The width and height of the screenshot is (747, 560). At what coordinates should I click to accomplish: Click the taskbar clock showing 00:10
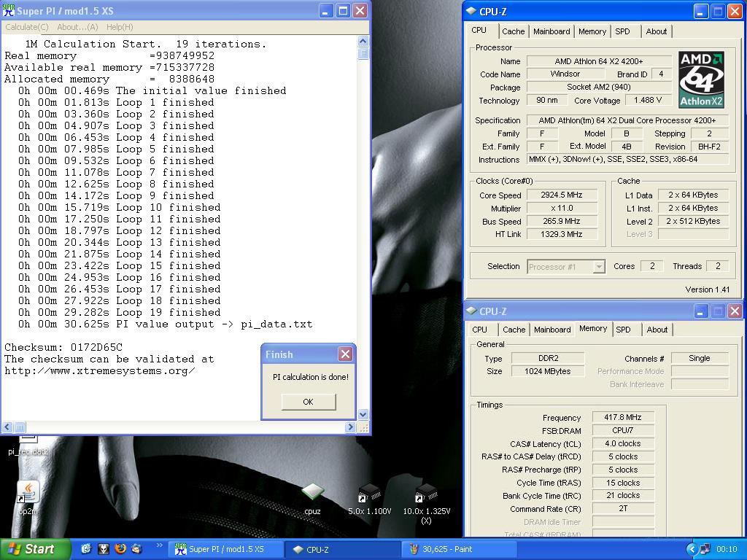(727, 550)
